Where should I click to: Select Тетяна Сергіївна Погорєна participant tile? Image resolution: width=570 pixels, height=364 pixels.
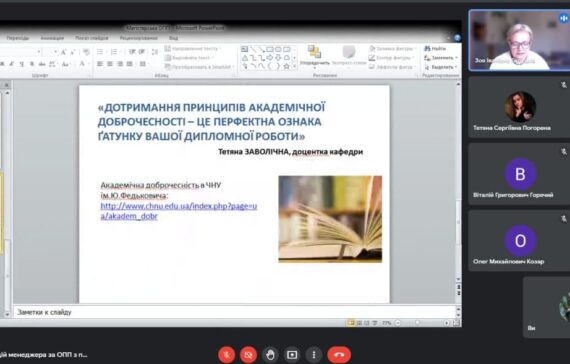519,107
